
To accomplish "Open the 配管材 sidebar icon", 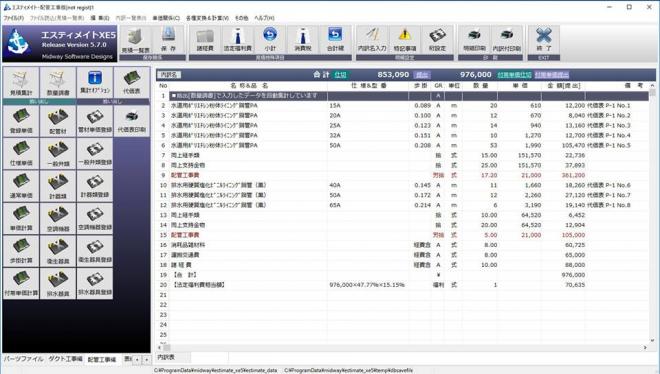I will [x=58, y=121].
